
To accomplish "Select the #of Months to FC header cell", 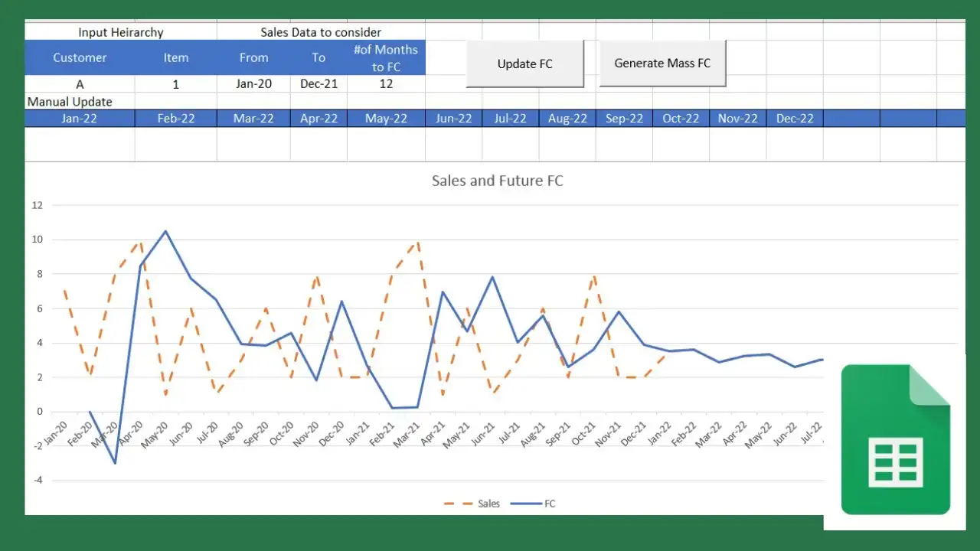I will tap(386, 57).
